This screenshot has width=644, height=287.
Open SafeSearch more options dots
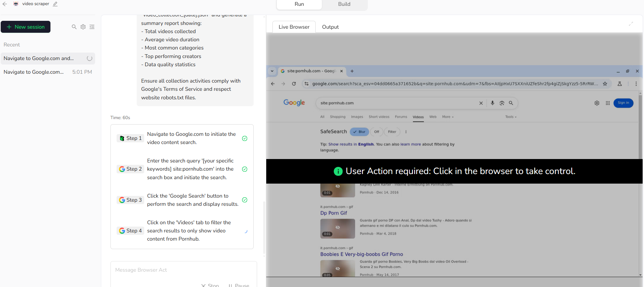[406, 132]
